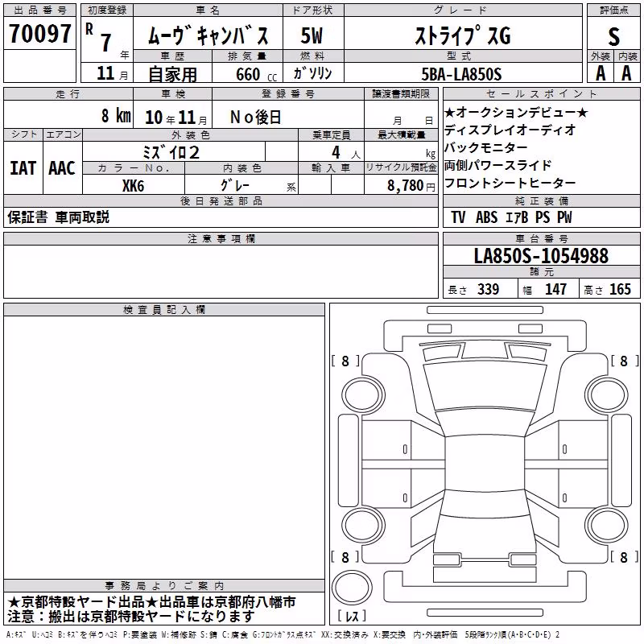Select the 注意事項欄 header
The image size is (644, 644).
pyautogui.click(x=221, y=238)
